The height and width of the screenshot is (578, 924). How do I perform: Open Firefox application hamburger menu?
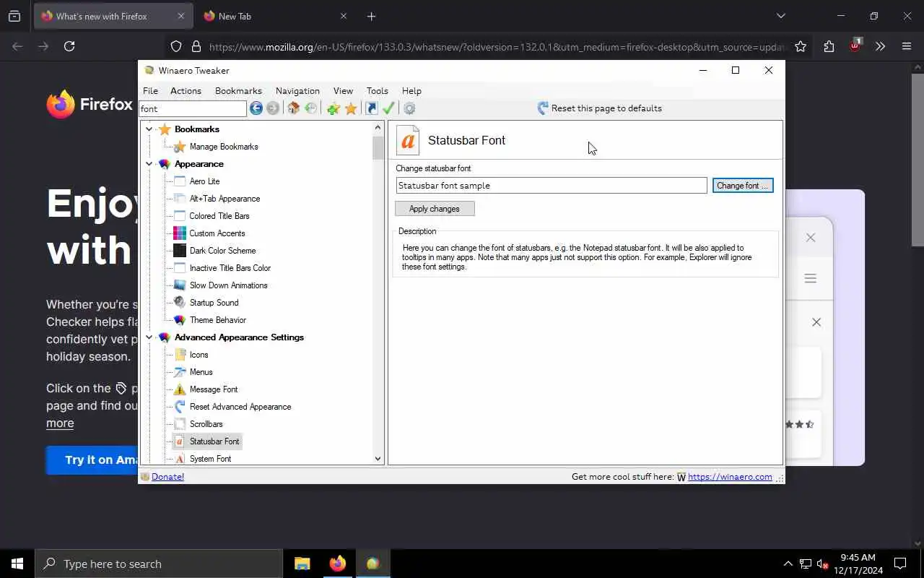(907, 46)
